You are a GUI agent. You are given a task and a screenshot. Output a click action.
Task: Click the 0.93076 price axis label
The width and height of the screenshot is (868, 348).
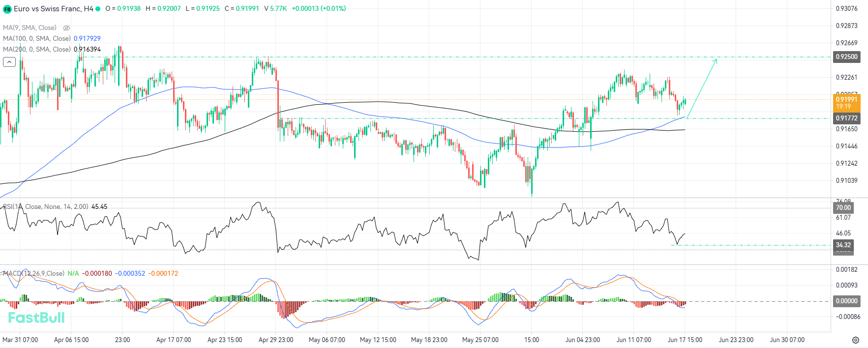(x=847, y=9)
